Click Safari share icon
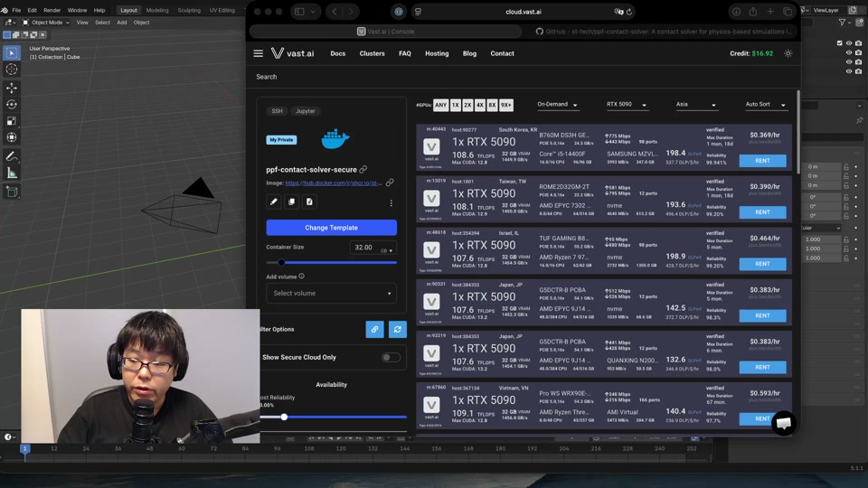 tap(753, 12)
